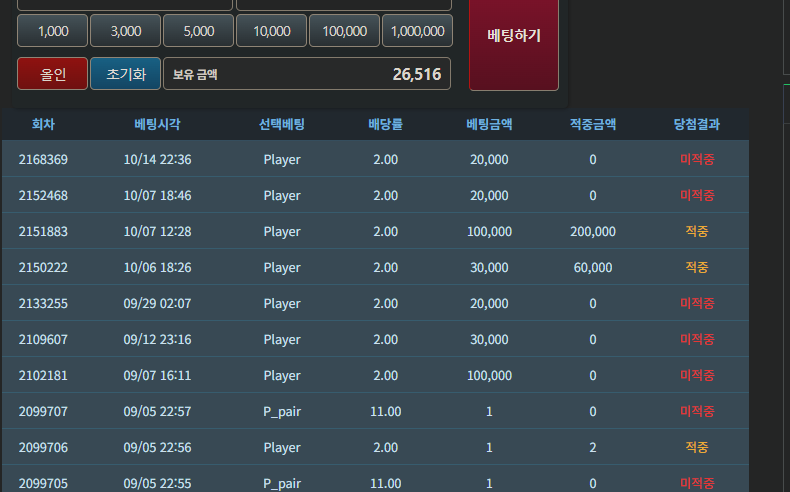790x492 pixels.
Task: Click winnings value 2 in row 2099706
Action: click(593, 448)
